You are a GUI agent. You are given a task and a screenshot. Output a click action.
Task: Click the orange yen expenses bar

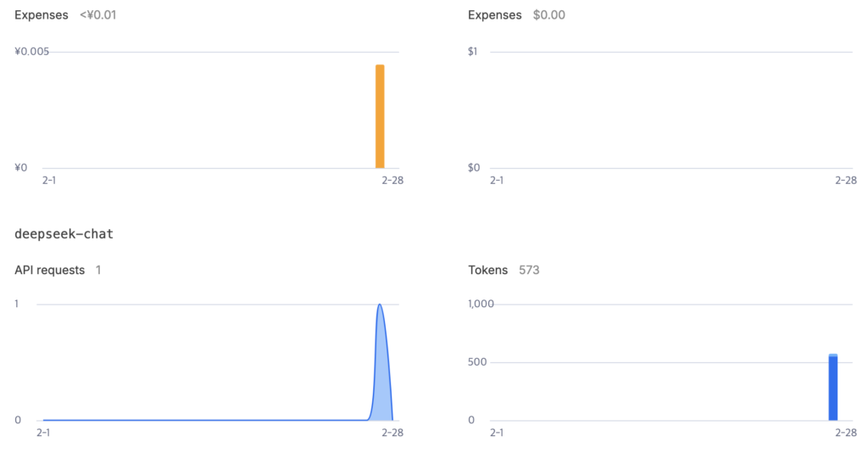click(380, 116)
